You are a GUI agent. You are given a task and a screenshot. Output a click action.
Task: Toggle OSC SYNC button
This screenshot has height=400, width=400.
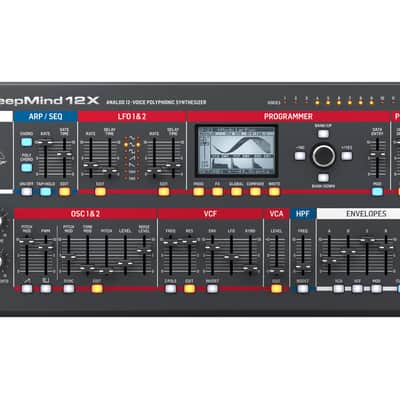click(69, 289)
